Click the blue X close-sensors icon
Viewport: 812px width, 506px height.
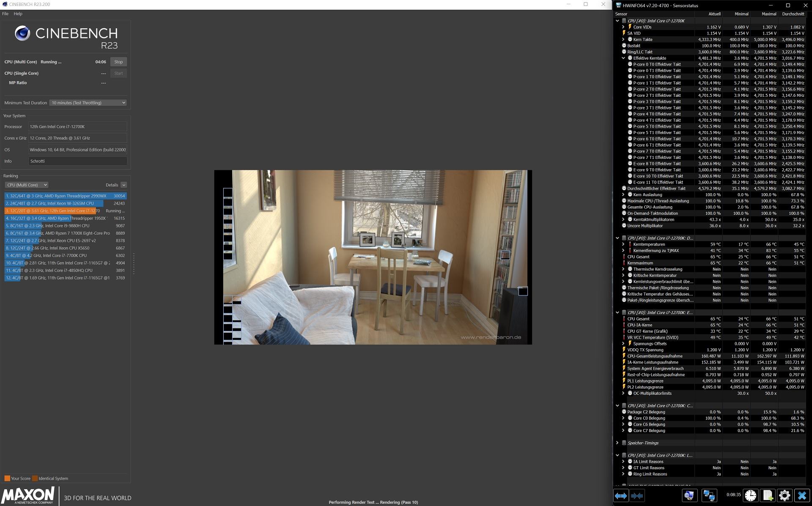802,495
